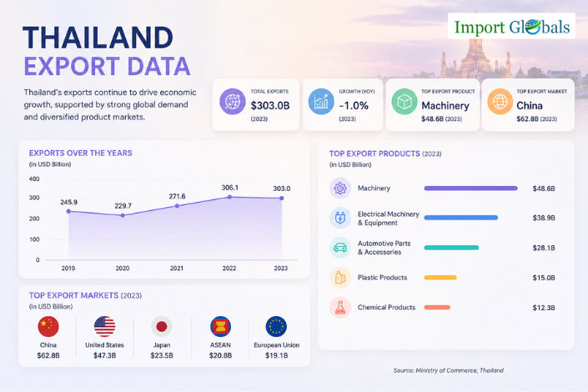This screenshot has height=392, width=588.
Task: Click the -1.0% growth value
Action: point(354,106)
